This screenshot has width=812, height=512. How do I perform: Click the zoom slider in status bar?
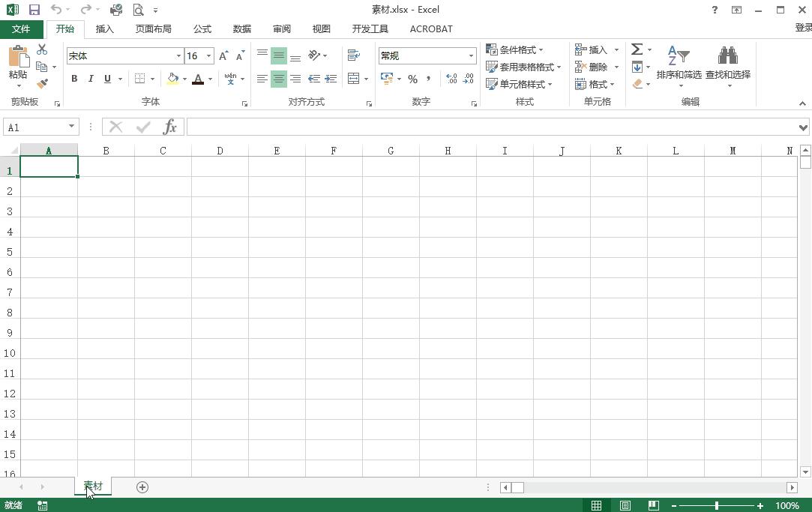717,506
